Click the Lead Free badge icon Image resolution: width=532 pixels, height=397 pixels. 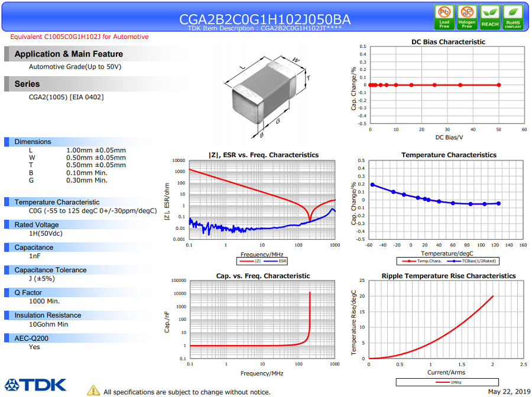point(444,17)
